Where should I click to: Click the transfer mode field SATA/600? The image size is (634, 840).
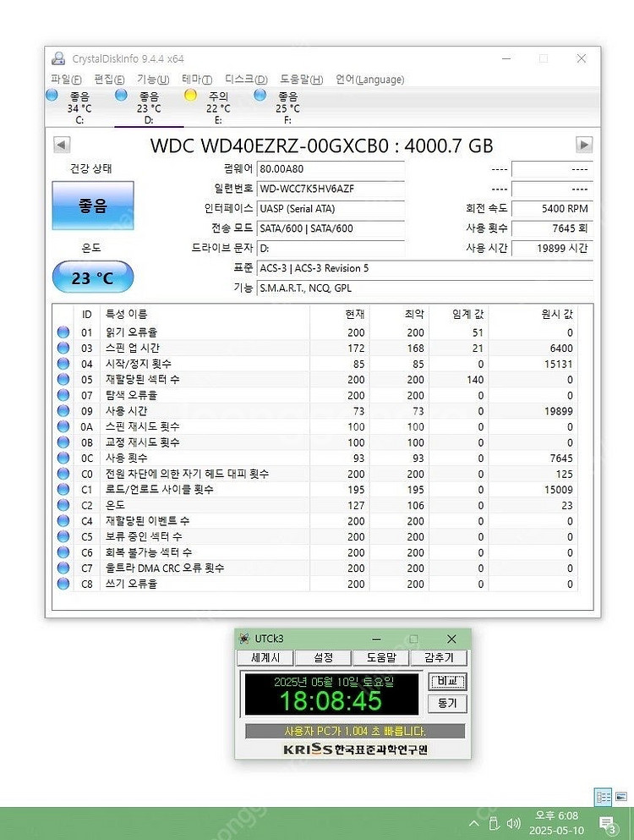click(x=331, y=228)
